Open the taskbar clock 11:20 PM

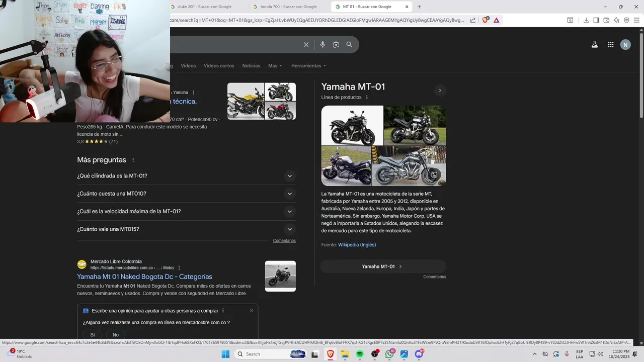point(621,354)
